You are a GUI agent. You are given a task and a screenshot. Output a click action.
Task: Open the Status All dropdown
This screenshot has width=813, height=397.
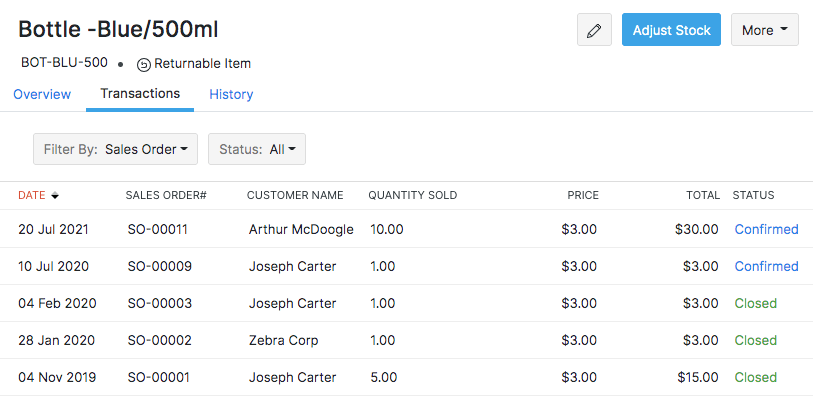tap(257, 149)
